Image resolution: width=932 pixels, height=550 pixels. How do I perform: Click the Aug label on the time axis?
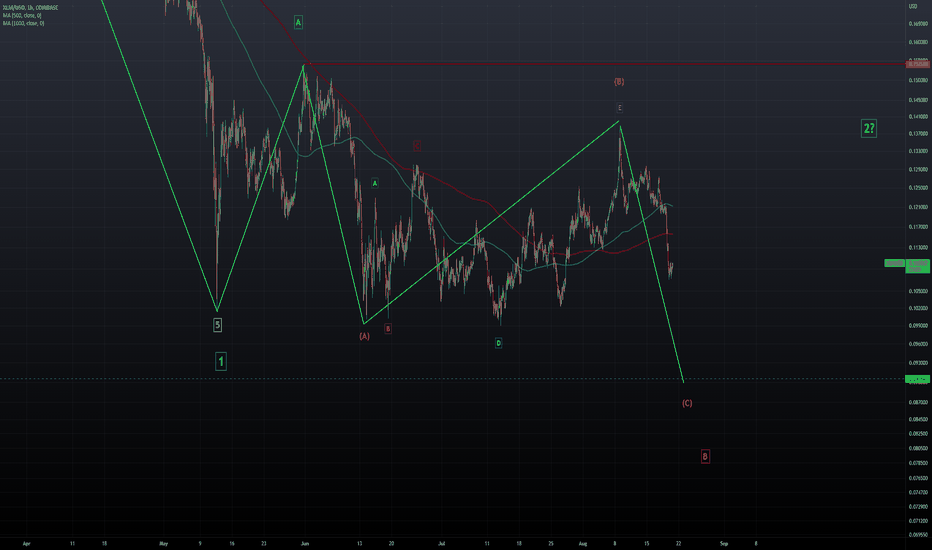click(x=583, y=543)
